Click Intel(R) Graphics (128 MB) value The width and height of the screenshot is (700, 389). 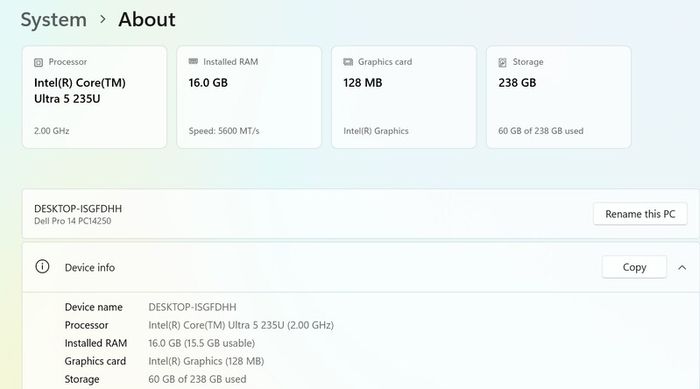[x=206, y=361]
